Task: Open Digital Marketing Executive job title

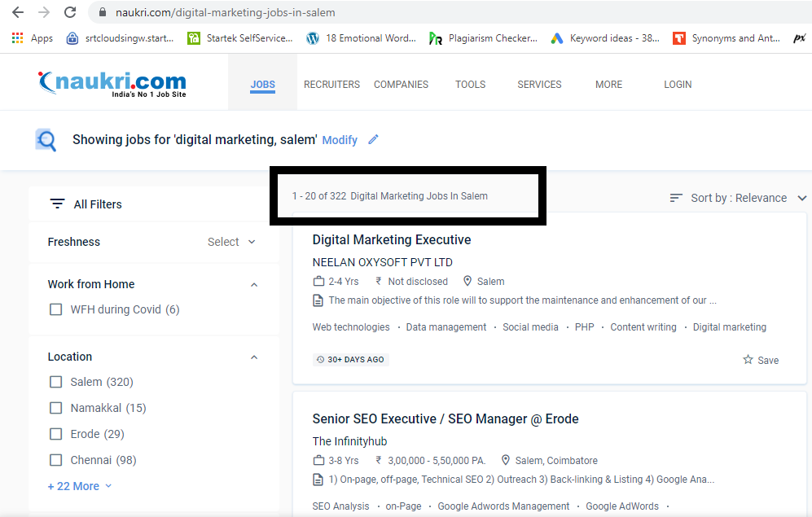Action: click(392, 239)
